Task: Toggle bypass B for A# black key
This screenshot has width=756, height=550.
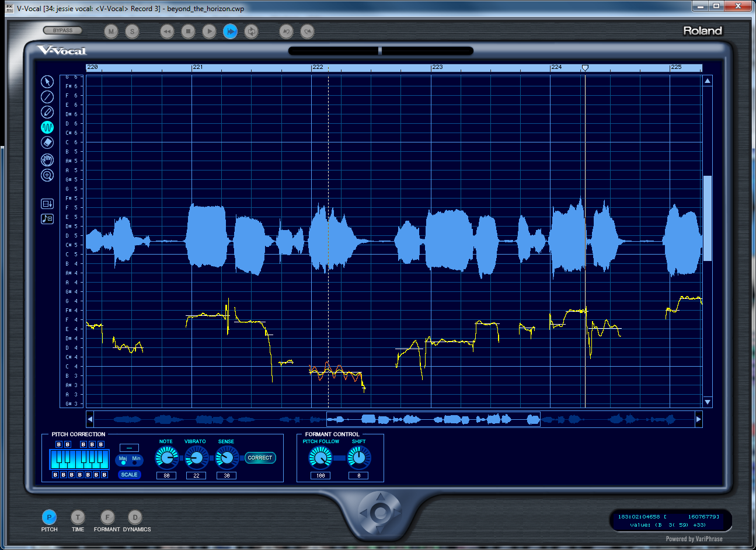Action: (101, 444)
